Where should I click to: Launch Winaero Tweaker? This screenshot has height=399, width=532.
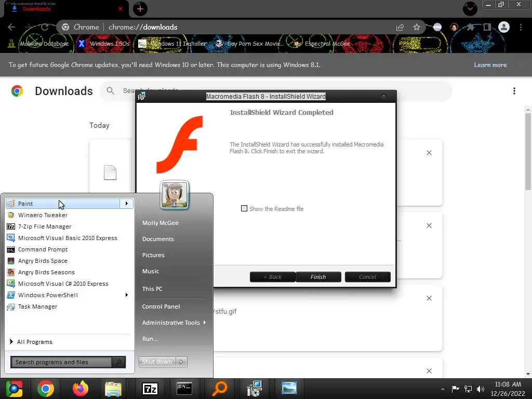coord(43,215)
